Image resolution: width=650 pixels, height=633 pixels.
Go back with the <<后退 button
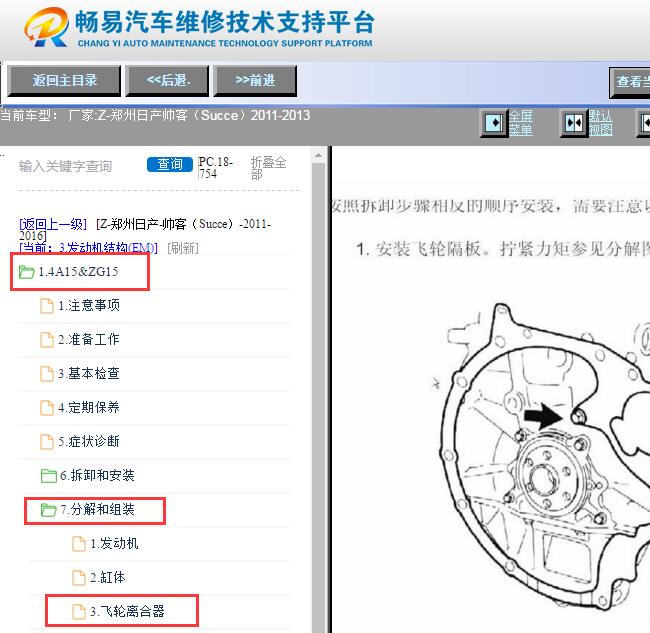pos(167,80)
